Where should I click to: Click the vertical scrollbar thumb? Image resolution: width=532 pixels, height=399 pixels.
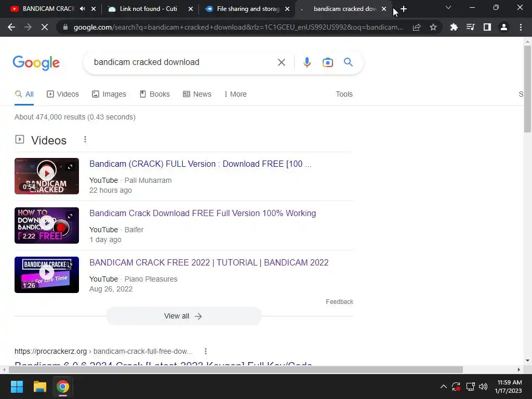tap(527, 89)
